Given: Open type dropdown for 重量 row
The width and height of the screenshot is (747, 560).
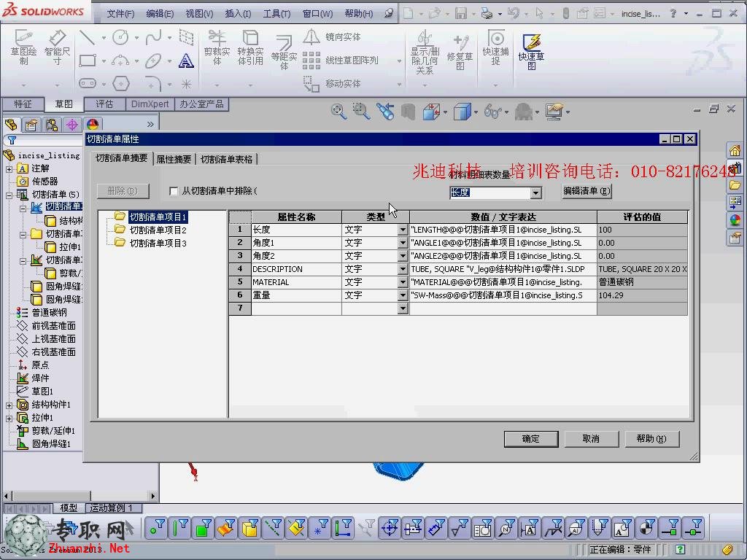Looking at the screenshot, I should point(403,295).
